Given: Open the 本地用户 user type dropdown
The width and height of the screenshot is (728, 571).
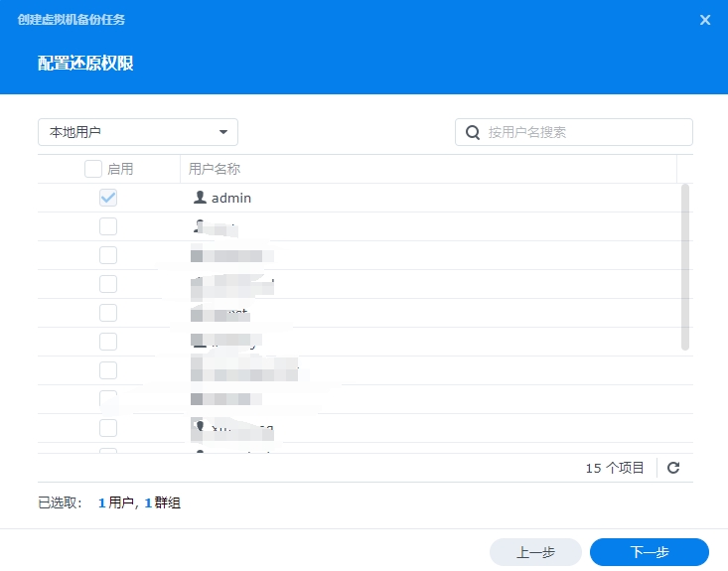Looking at the screenshot, I should click(137, 132).
